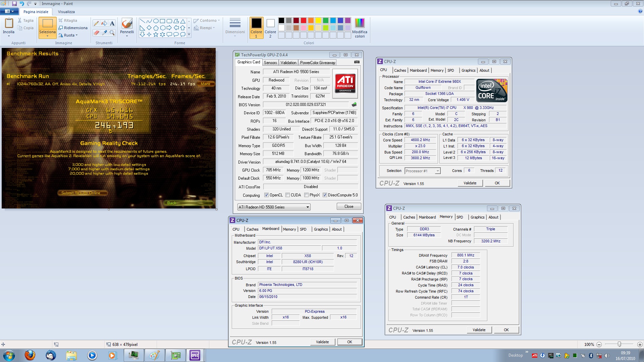Select the Color picker eyedropper tool
Screen dimensions: 644x362
104,33
